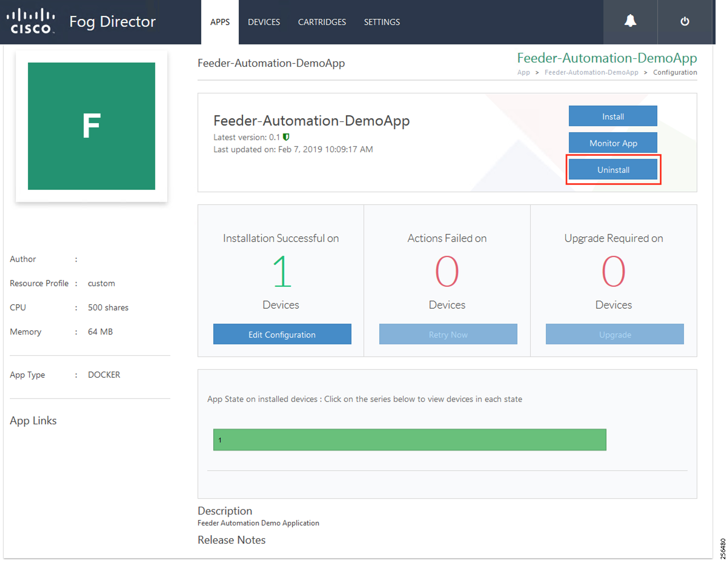Click the Upgrade button
The height and width of the screenshot is (562, 728).
(x=615, y=334)
